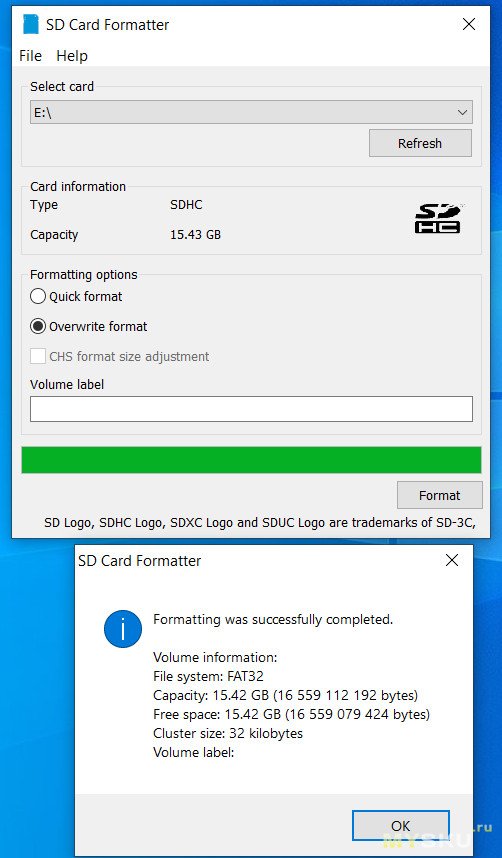Click the blue information icon in dialog
Image resolution: width=502 pixels, height=858 pixels.
tap(123, 629)
